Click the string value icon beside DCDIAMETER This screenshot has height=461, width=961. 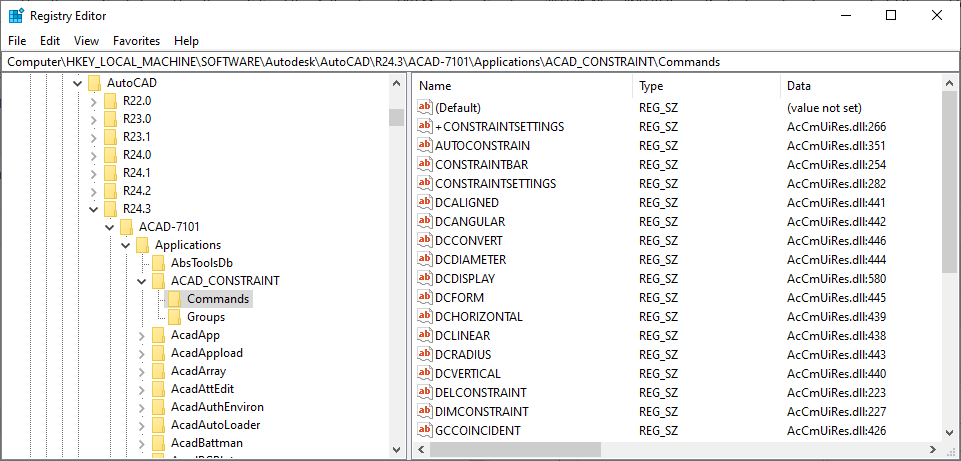click(x=425, y=259)
